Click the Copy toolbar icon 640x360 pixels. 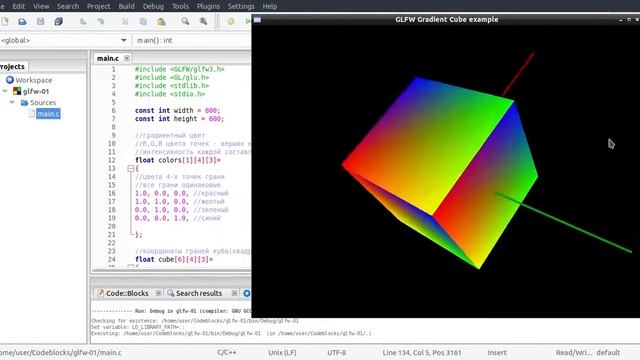pos(143,21)
